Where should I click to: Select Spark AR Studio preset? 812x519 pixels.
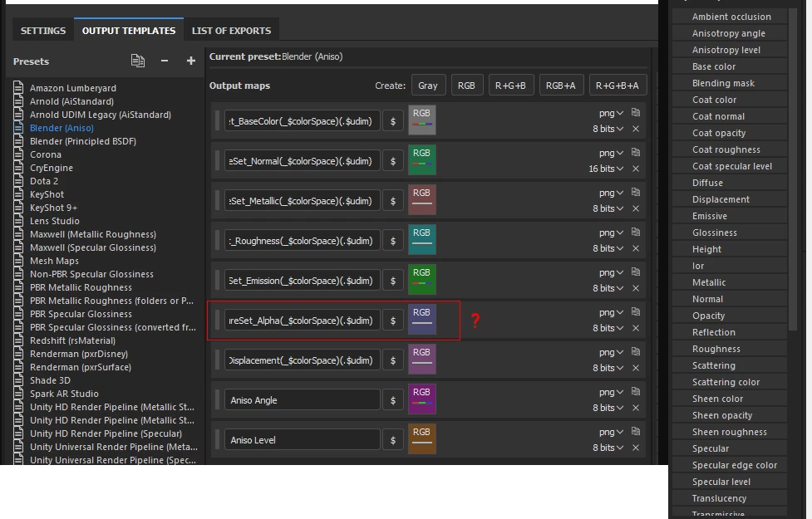coord(64,394)
